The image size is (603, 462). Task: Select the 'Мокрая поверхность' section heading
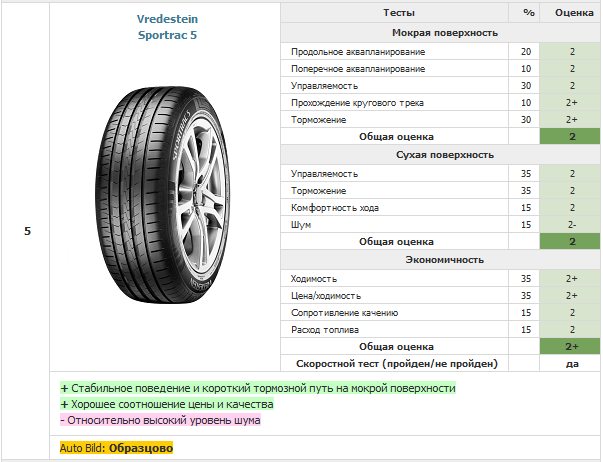[x=445, y=33]
